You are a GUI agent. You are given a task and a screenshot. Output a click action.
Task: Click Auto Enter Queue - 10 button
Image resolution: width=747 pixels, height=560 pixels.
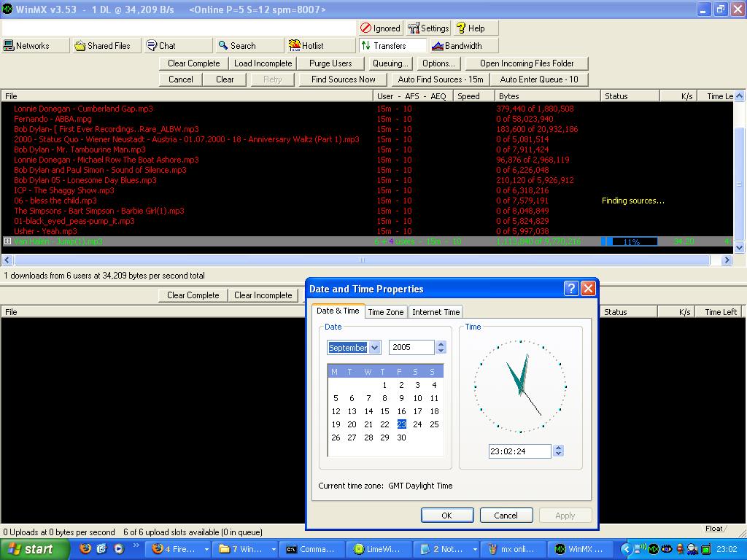539,79
